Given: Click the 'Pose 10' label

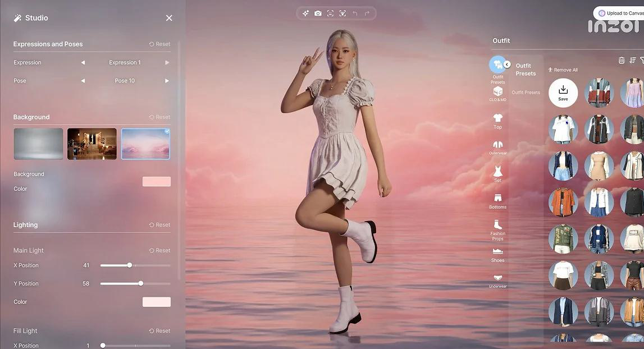Looking at the screenshot, I should click(x=125, y=81).
